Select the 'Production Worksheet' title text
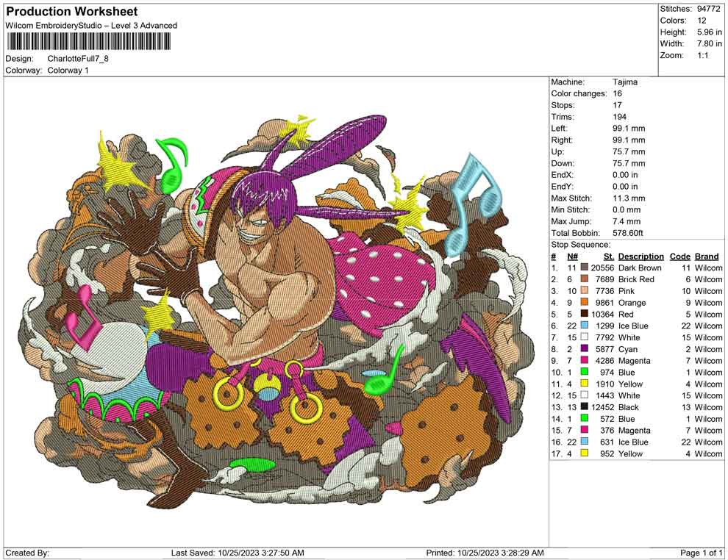 (71, 12)
